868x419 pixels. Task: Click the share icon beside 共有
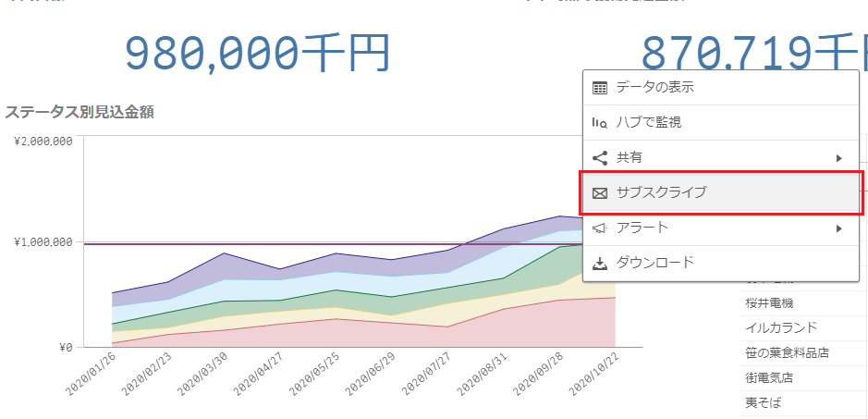[x=600, y=158]
